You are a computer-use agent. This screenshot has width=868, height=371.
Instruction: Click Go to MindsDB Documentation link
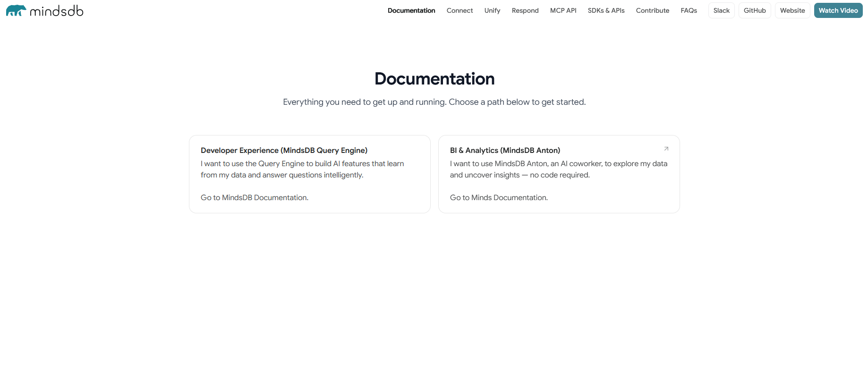pos(254,197)
